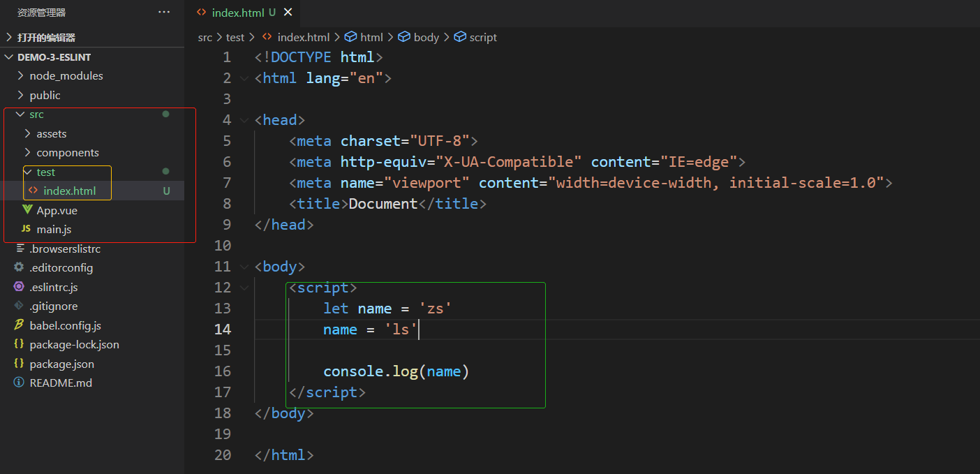Click the info icon beside README.md
Screen dimensions: 980x474
click(x=19, y=383)
